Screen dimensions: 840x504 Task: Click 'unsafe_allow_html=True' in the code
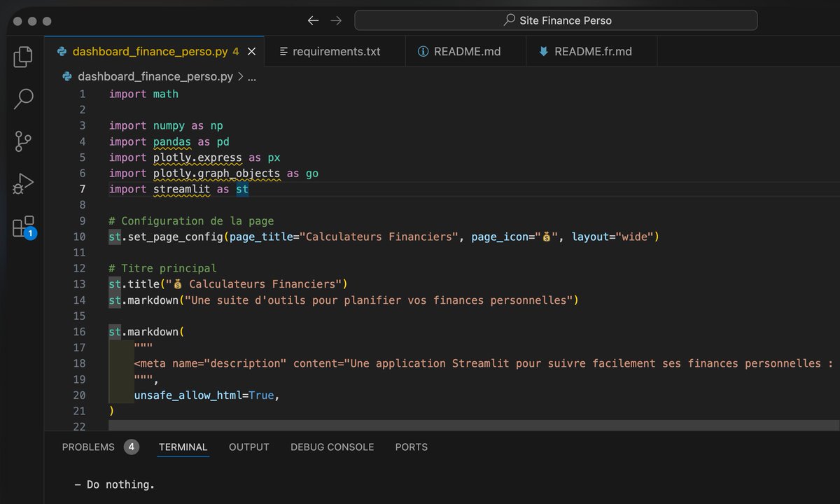(204, 395)
